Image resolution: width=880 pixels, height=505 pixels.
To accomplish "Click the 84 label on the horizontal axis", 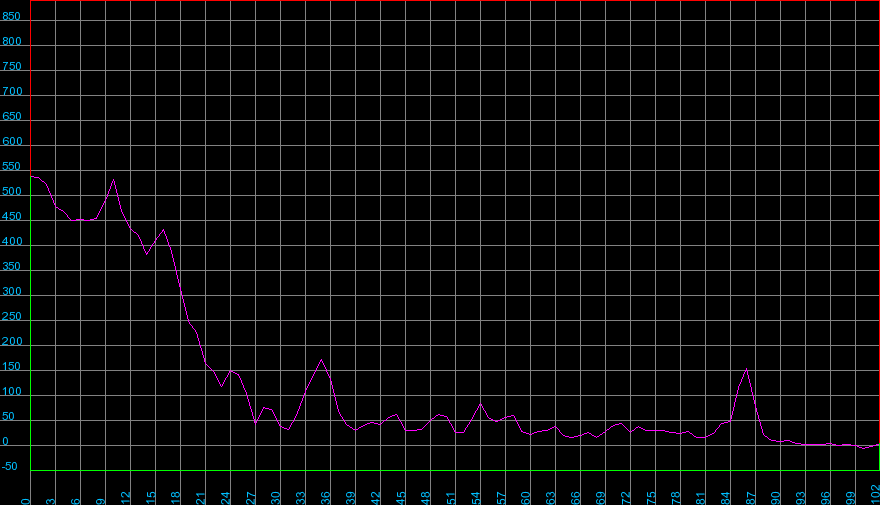I will tap(725, 498).
